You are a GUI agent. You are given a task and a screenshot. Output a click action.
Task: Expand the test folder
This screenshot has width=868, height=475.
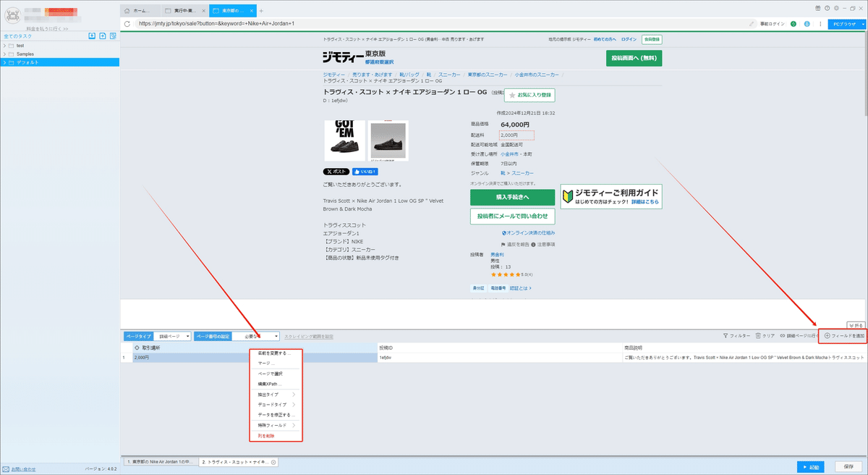click(5, 46)
